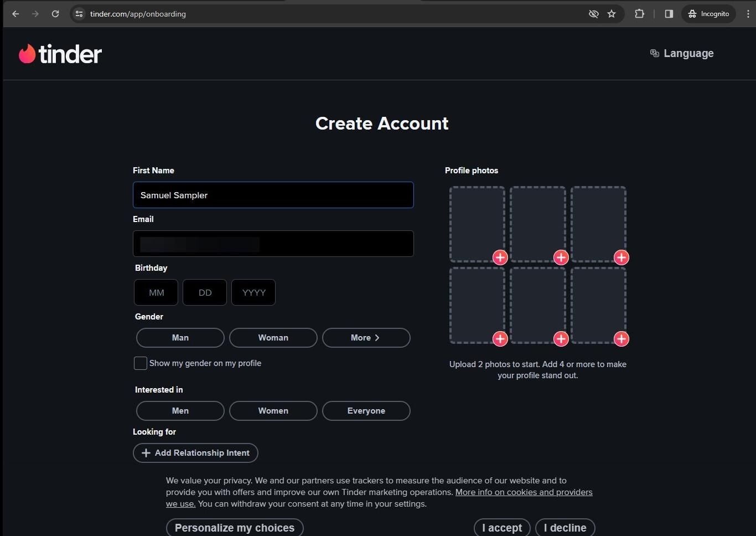Select Man as gender

pos(180,338)
